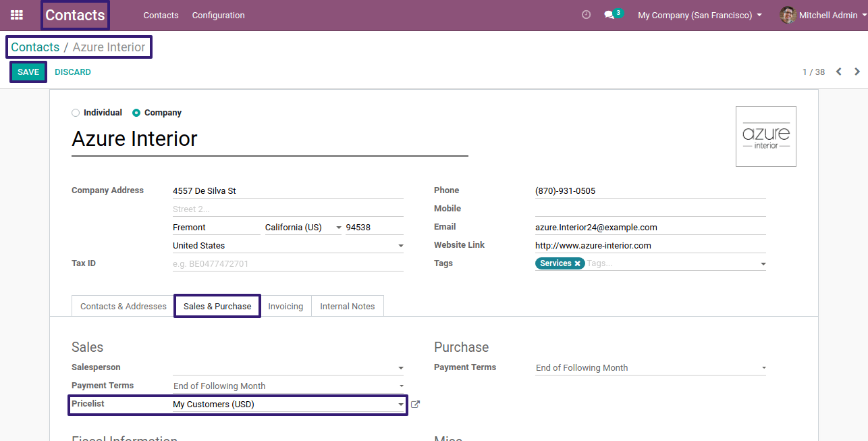868x441 pixels.
Task: Switch to the Internal Notes tab
Action: click(x=348, y=306)
